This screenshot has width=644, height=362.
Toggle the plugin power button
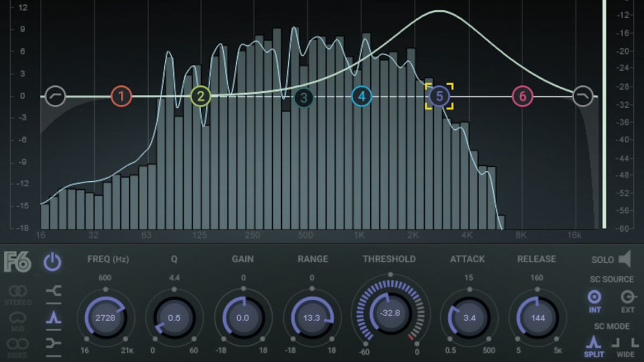54,262
